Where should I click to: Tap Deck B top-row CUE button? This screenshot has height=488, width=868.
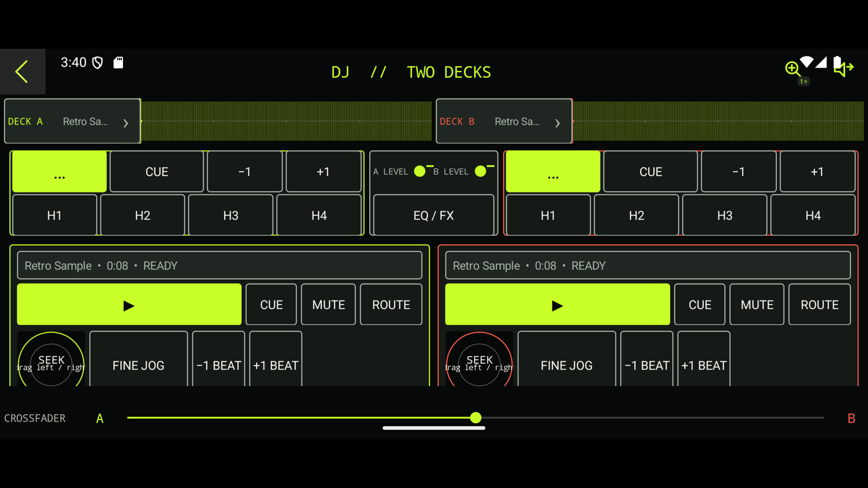[x=651, y=172]
